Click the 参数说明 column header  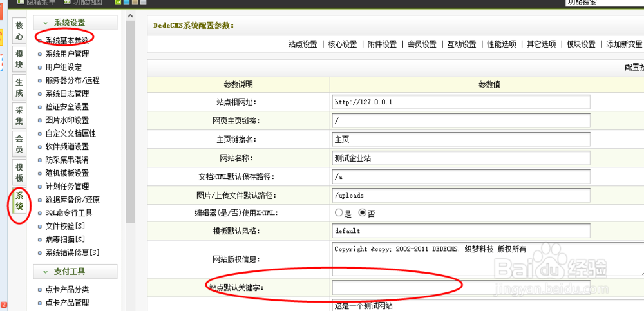pos(238,85)
